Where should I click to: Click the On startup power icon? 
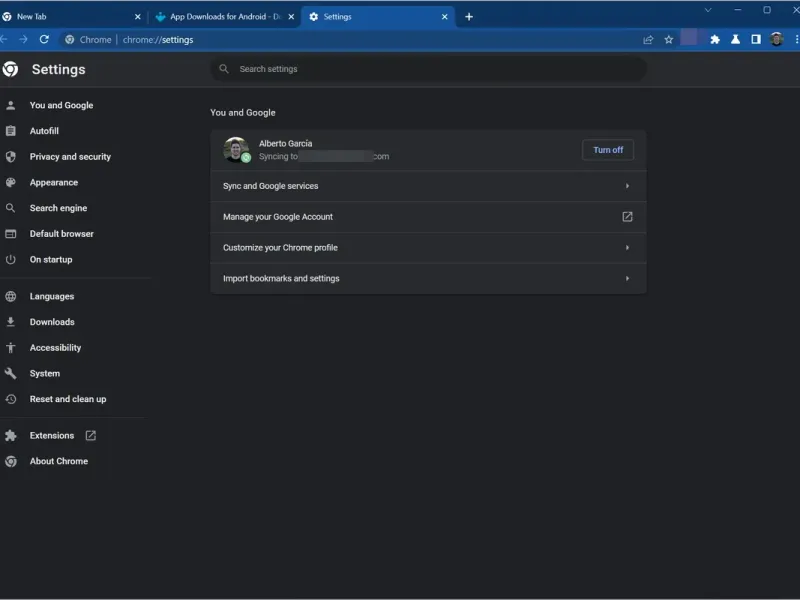tap(10, 259)
